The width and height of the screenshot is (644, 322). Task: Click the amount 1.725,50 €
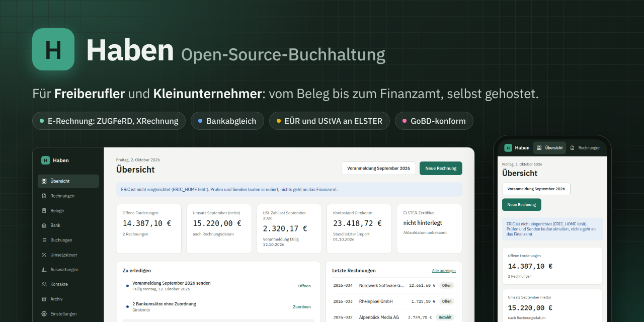point(423,301)
